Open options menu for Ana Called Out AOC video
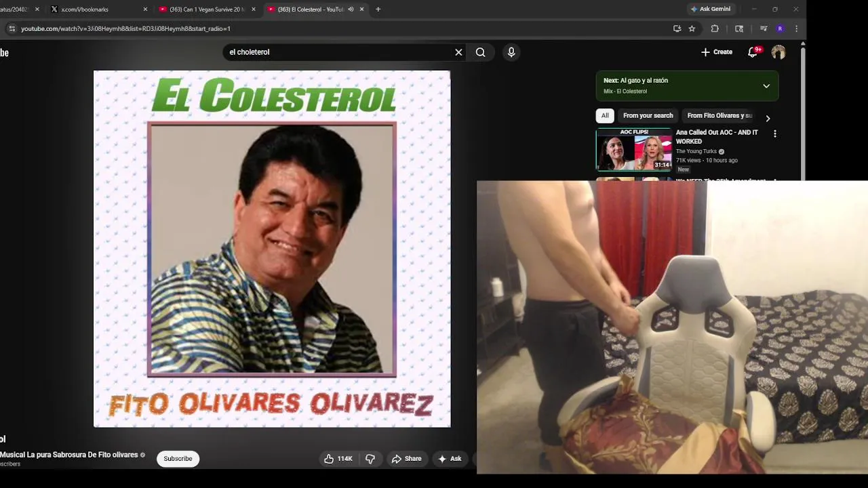The image size is (868, 488). (775, 134)
